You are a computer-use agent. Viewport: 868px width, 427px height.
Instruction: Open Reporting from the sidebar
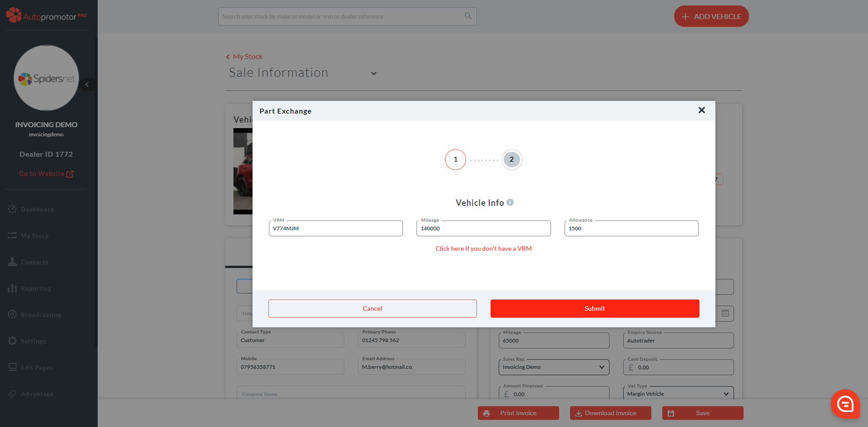[36, 288]
